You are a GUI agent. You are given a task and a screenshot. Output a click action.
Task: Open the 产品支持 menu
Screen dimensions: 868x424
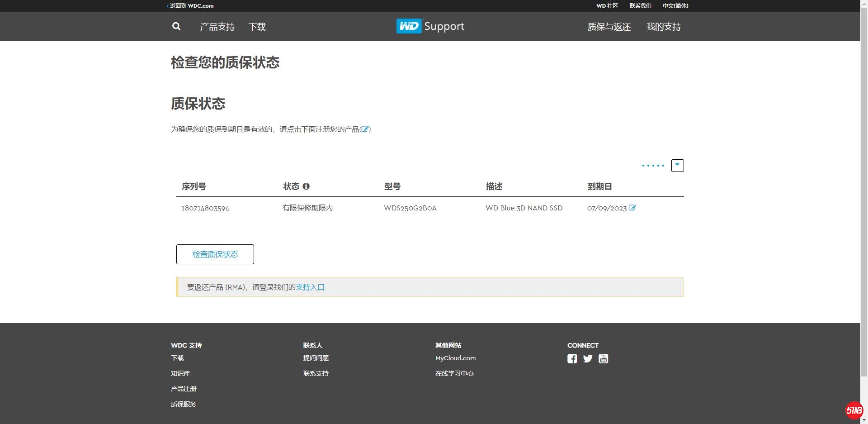[x=217, y=26]
